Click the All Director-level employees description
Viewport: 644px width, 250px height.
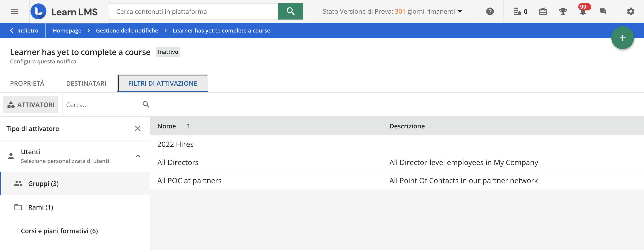click(x=463, y=162)
